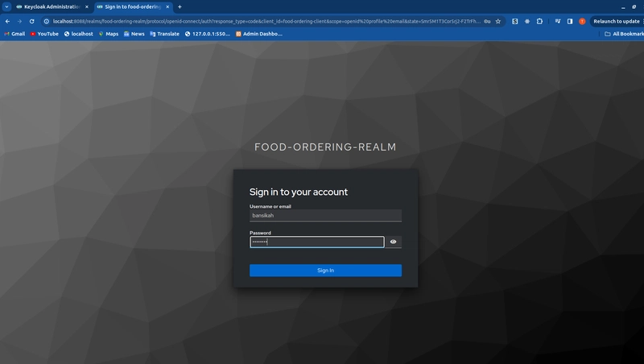Click the FOOD-ORDERING-REALM heading

click(x=325, y=147)
